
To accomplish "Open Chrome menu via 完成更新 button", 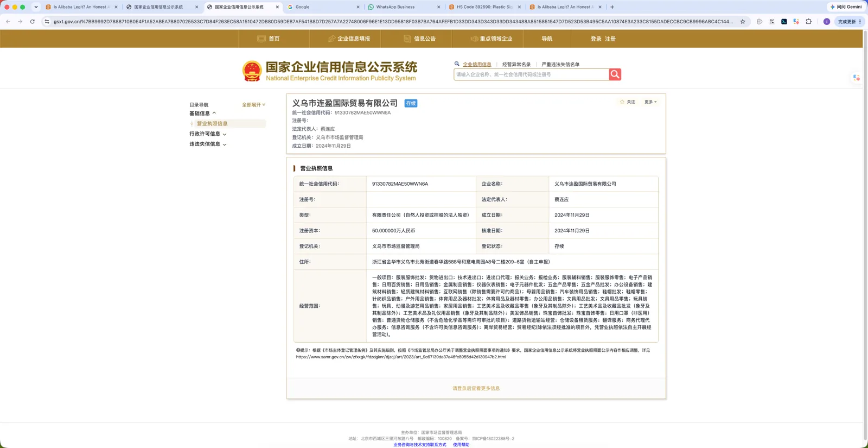I will tap(849, 22).
